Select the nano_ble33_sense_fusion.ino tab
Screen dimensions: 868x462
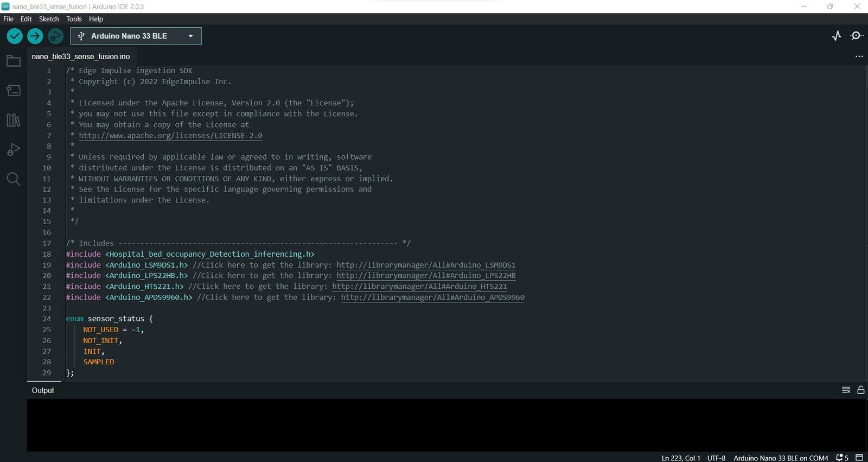(81, 56)
